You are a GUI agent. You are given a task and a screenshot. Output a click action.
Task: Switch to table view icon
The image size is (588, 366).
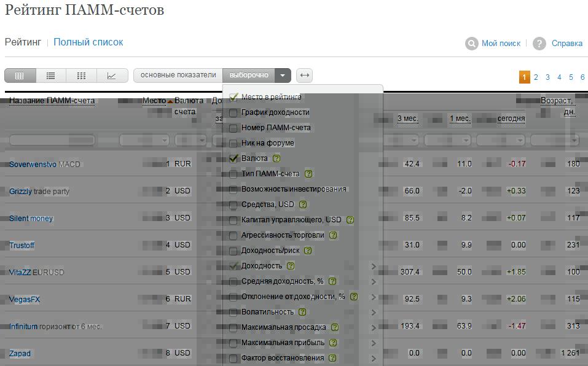(20, 76)
